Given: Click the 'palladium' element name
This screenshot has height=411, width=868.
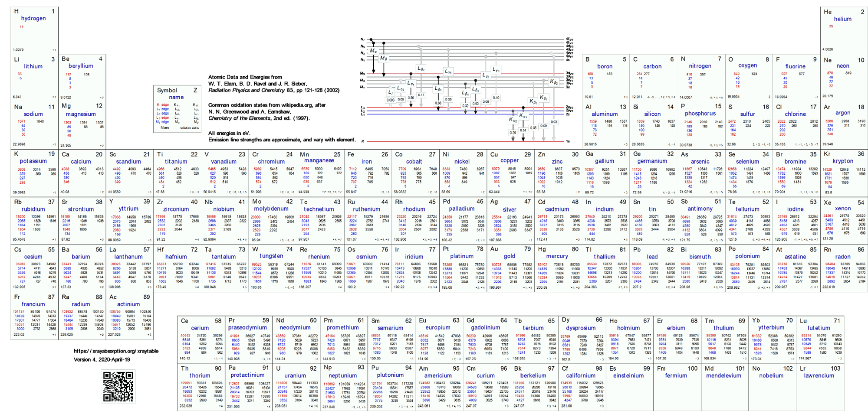Looking at the screenshot, I should [462, 209].
